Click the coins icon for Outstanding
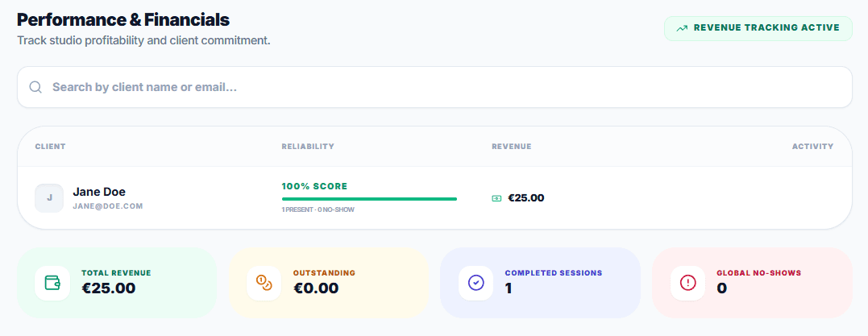This screenshot has width=868, height=336. click(264, 283)
